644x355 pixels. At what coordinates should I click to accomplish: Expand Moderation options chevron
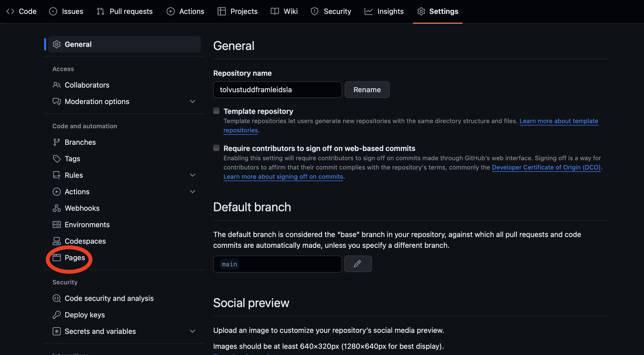click(x=193, y=102)
